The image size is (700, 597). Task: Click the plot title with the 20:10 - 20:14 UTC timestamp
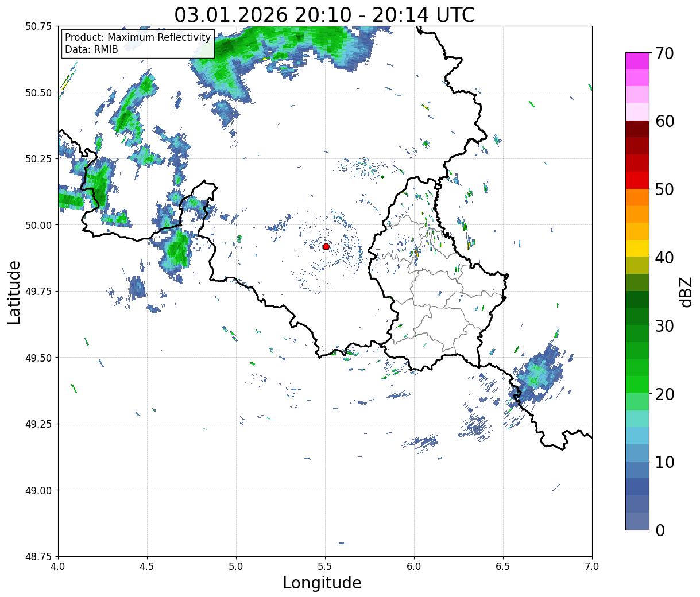tap(324, 14)
